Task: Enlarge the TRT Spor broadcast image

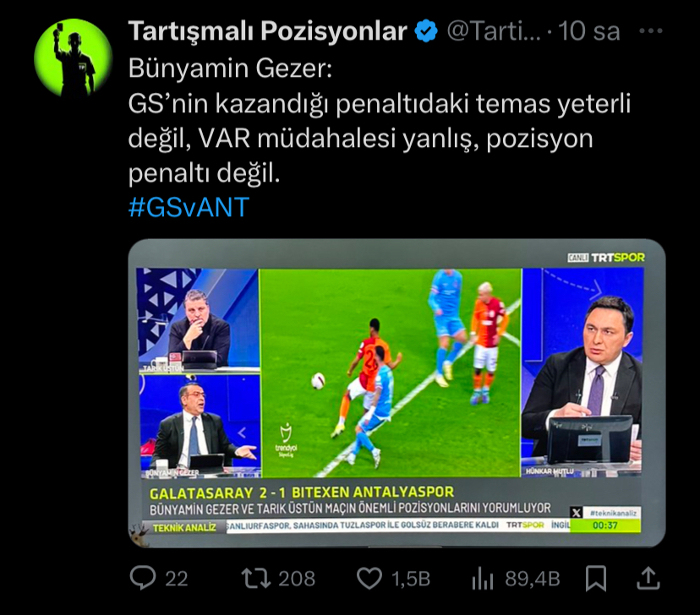Action: pyautogui.click(x=396, y=393)
